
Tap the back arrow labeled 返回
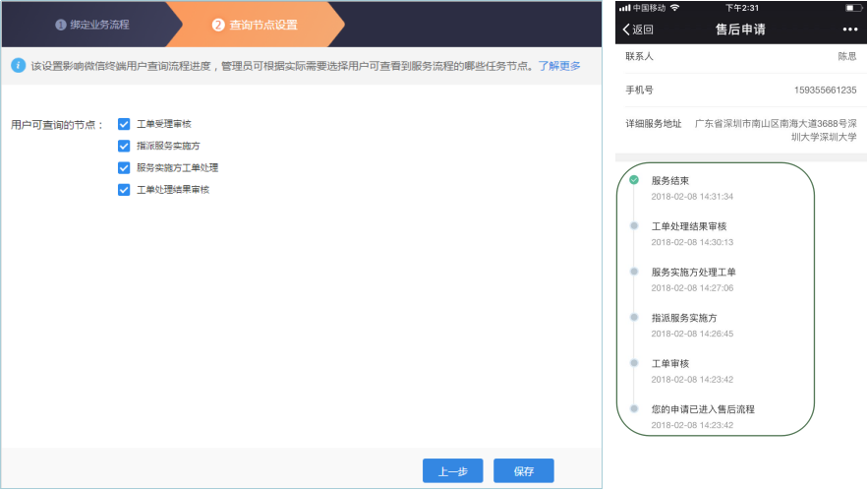638,29
